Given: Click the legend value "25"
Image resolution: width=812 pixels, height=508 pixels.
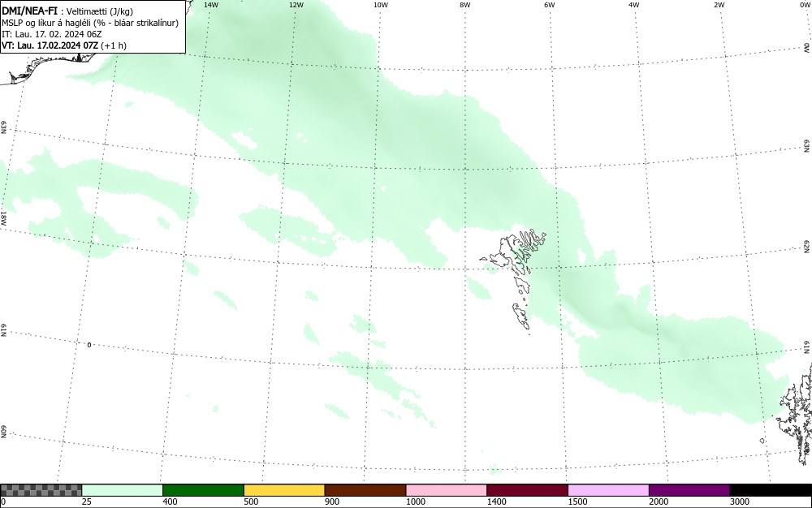Looking at the screenshot, I should [x=87, y=502].
